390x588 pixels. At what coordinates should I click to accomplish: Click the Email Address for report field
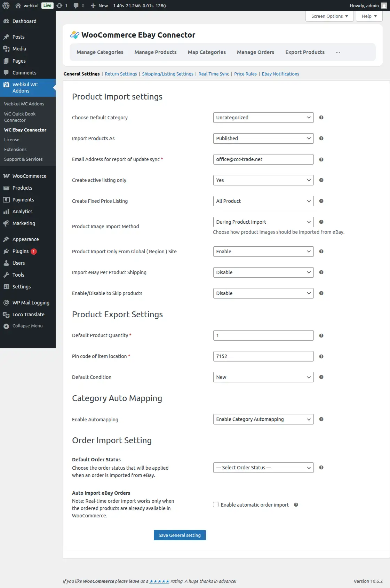263,159
